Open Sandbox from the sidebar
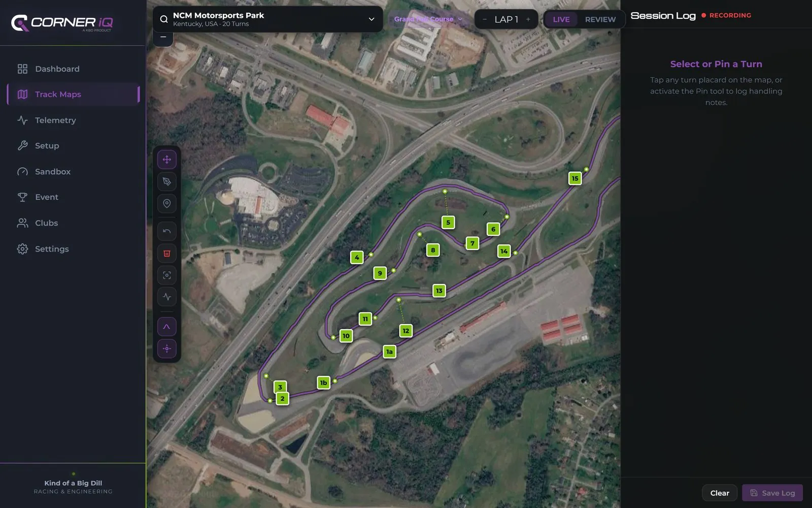This screenshot has width=812, height=508. (x=73, y=172)
